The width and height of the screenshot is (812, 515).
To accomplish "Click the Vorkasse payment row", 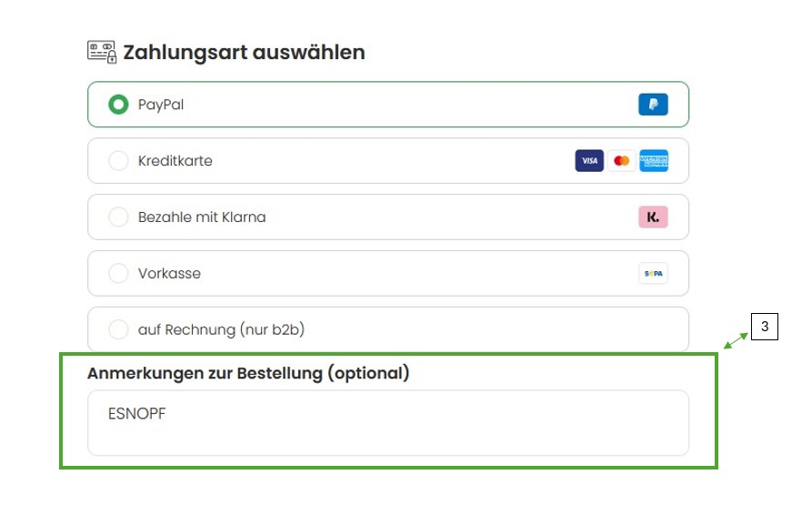I will tap(388, 274).
